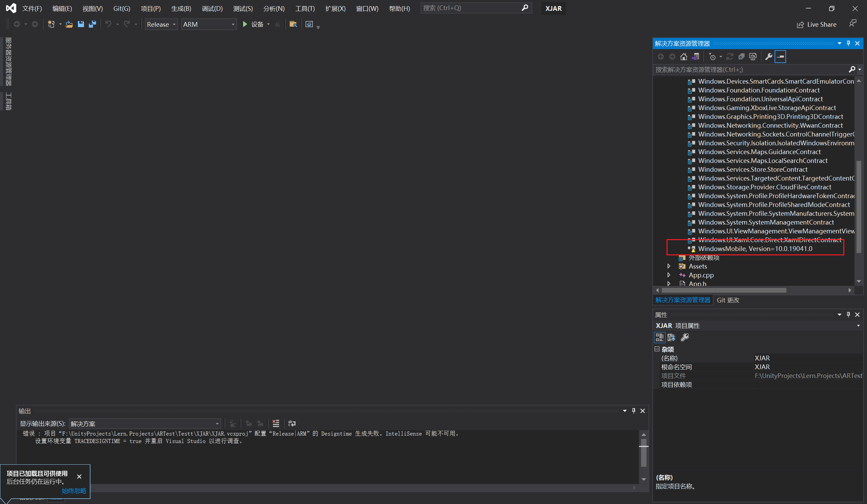Viewport: 867px width, 504px height.
Task: Click the Redo arrow icon
Action: coord(127,24)
